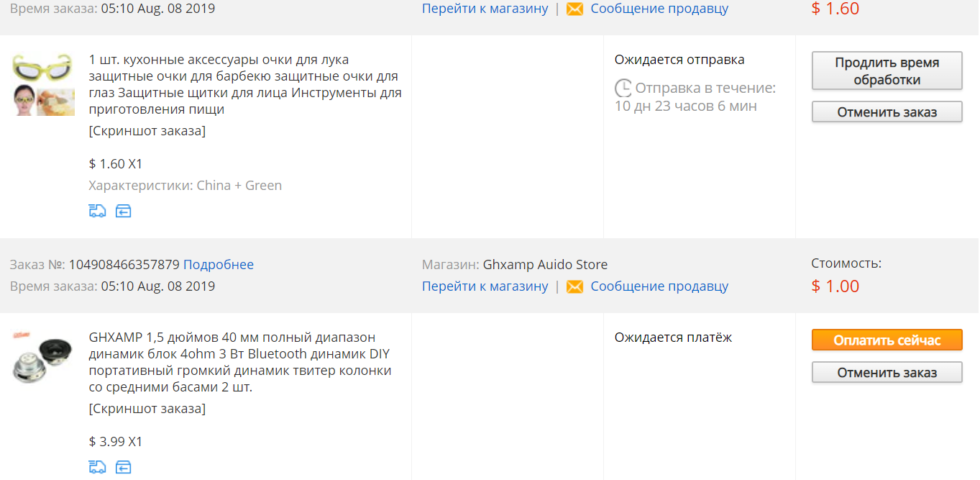Cancel the GHXAMP speaker order
980x480 pixels.
click(887, 373)
